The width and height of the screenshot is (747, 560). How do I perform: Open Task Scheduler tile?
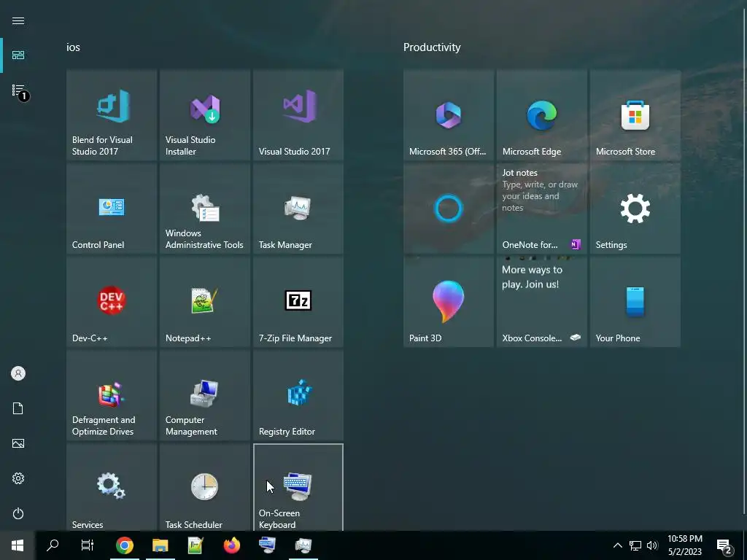click(x=205, y=487)
